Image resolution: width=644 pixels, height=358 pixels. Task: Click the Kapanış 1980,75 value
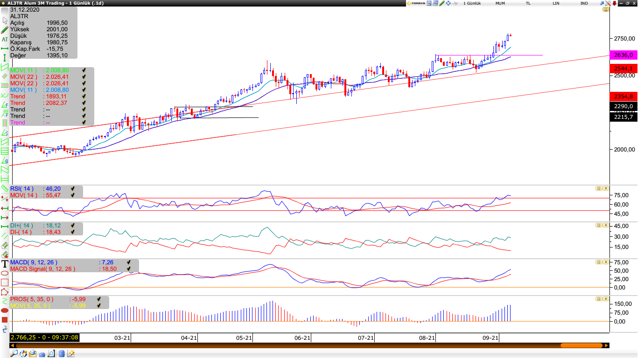click(57, 42)
